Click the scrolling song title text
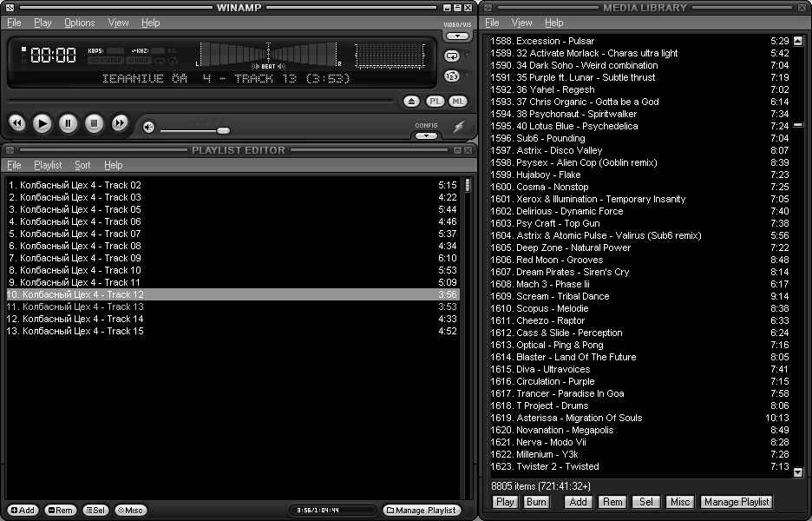The image size is (812, 521). (226, 79)
